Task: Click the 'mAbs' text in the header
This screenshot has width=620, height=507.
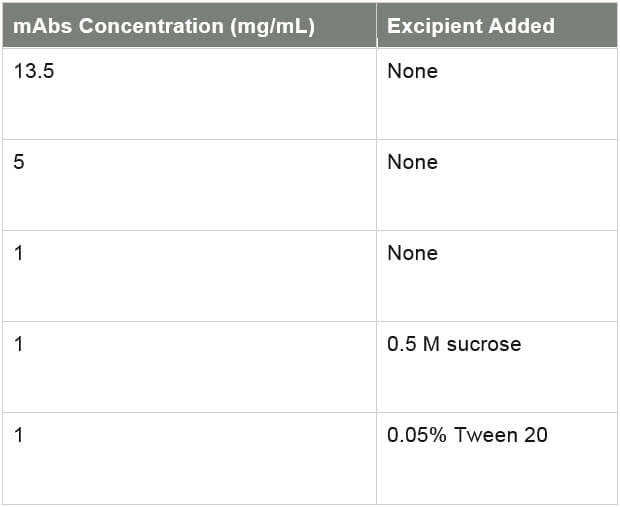Action: [43, 26]
